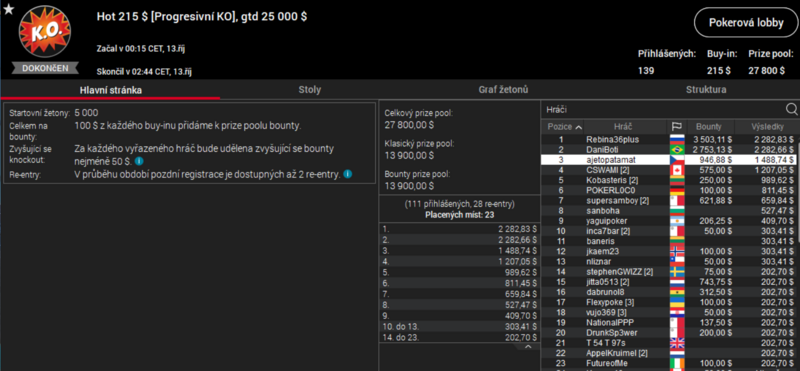800x371 pixels.
Task: Click the favorite star icon
Action: (8, 9)
